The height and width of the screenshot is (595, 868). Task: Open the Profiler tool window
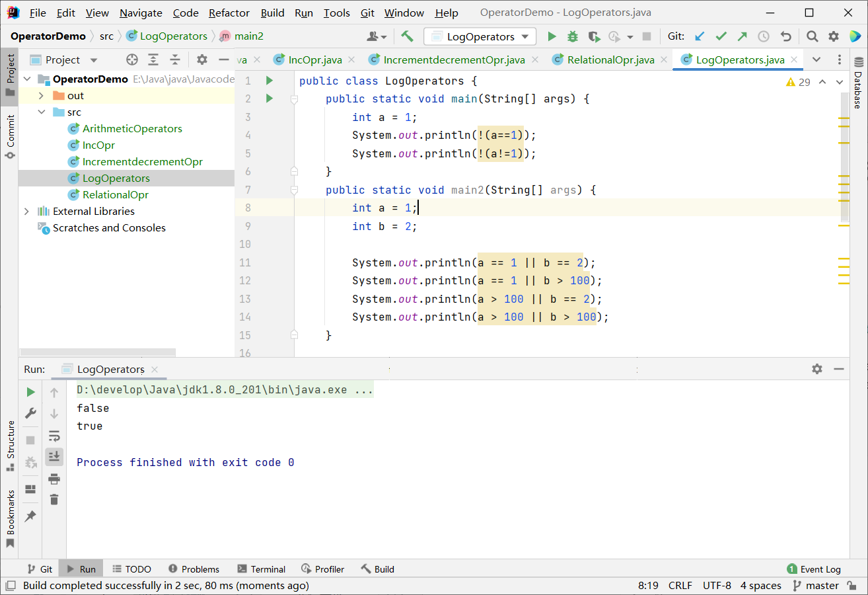(x=322, y=569)
